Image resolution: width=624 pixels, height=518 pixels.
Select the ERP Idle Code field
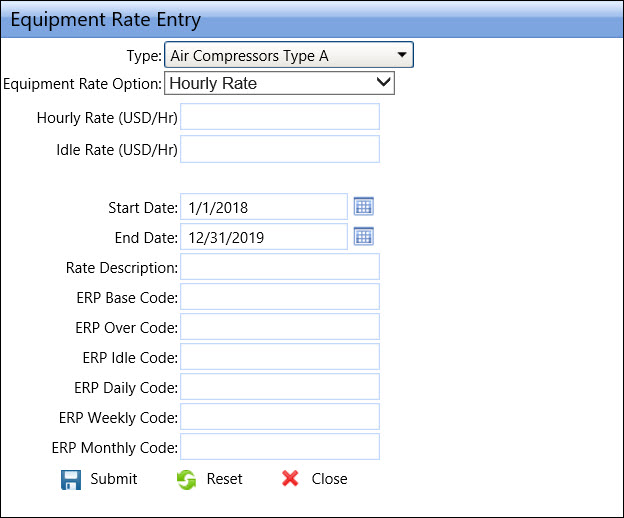tap(280, 357)
